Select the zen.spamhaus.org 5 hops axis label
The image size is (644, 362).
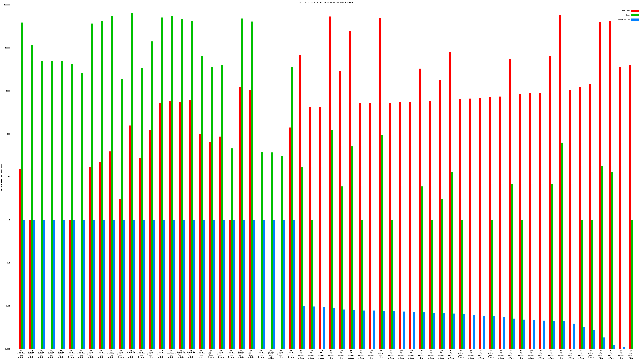pyautogui.click(x=261, y=354)
